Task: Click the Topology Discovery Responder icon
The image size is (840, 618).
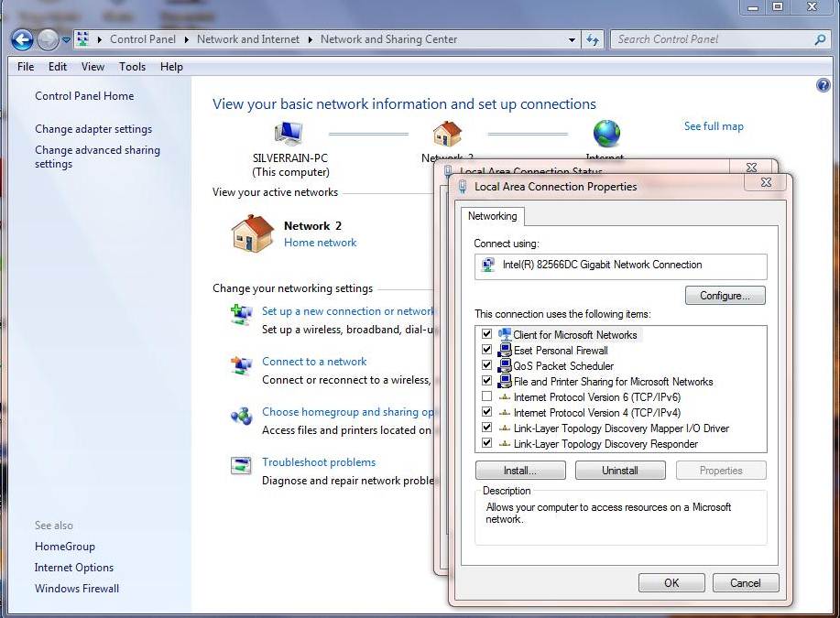Action: point(504,444)
